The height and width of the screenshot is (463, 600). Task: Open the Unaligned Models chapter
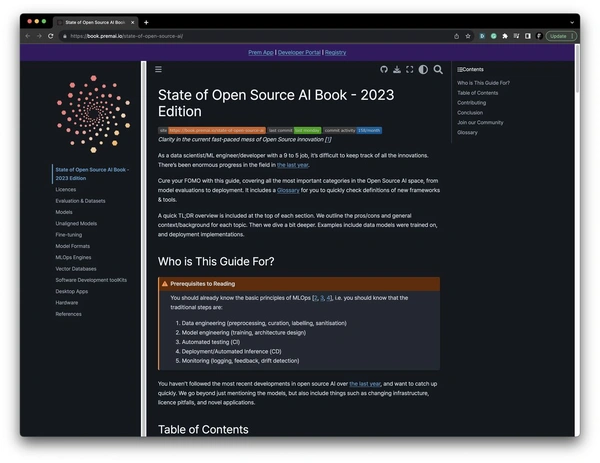coord(76,223)
